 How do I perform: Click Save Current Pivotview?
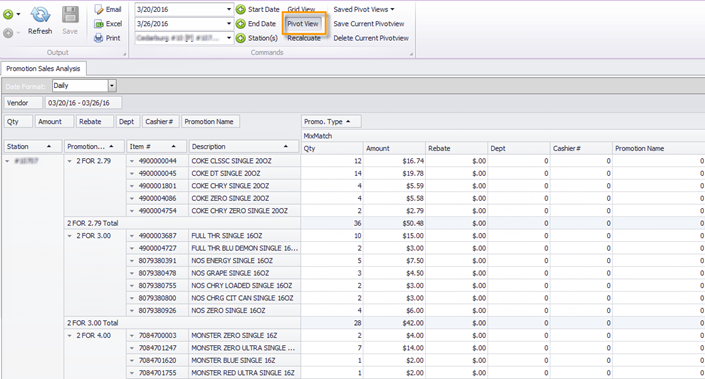[x=369, y=24]
